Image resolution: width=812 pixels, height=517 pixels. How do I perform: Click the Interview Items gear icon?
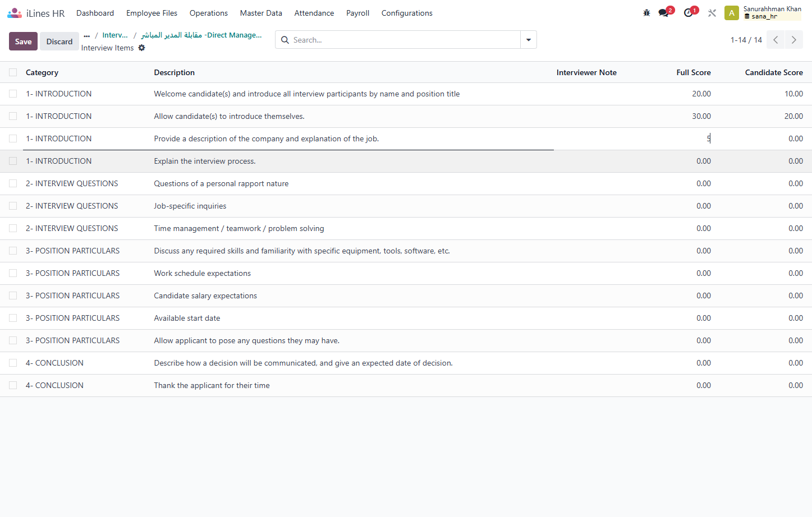coord(141,48)
